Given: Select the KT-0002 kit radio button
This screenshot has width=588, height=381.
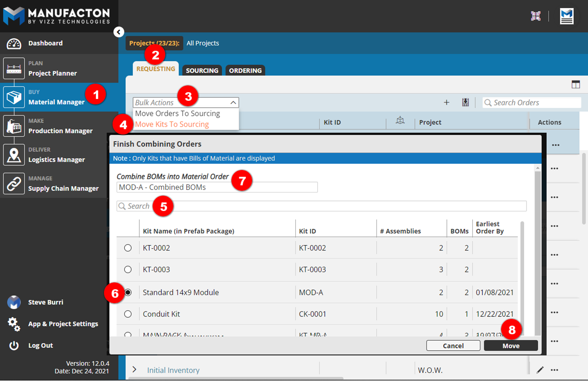Looking at the screenshot, I should point(128,248).
